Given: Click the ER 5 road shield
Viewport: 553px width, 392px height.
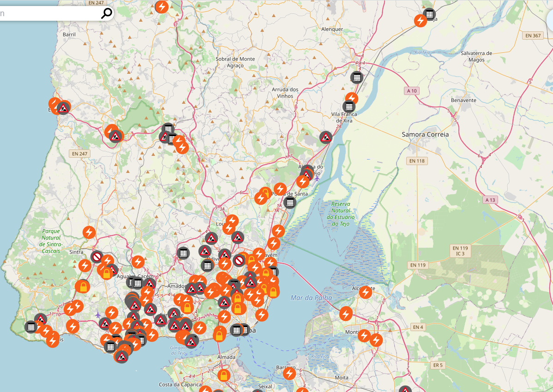Looking at the screenshot, I should point(438,365).
